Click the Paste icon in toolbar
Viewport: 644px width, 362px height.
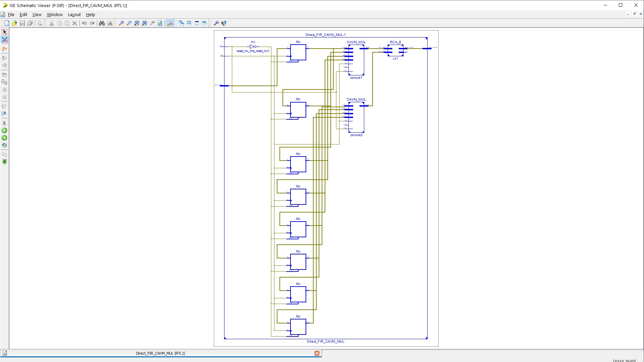(x=67, y=23)
